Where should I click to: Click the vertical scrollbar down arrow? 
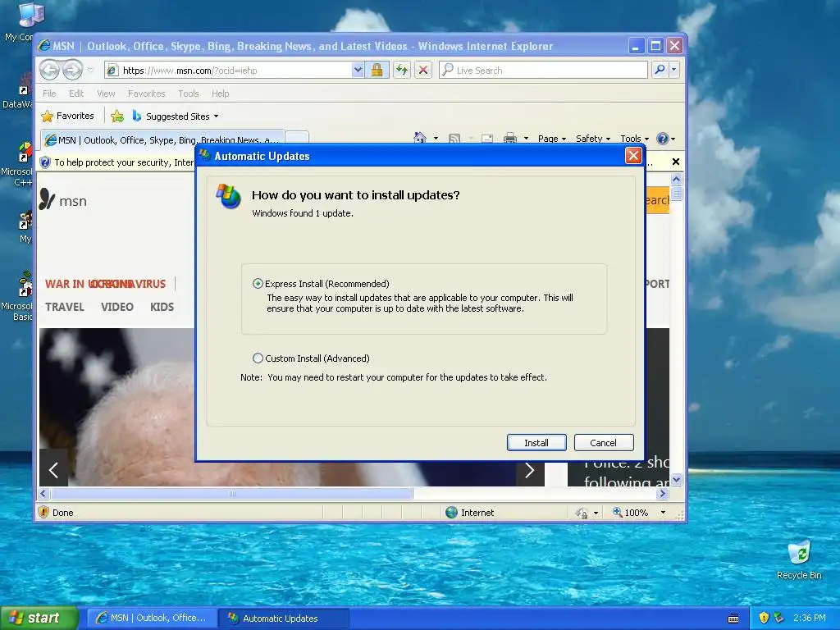[x=676, y=479]
